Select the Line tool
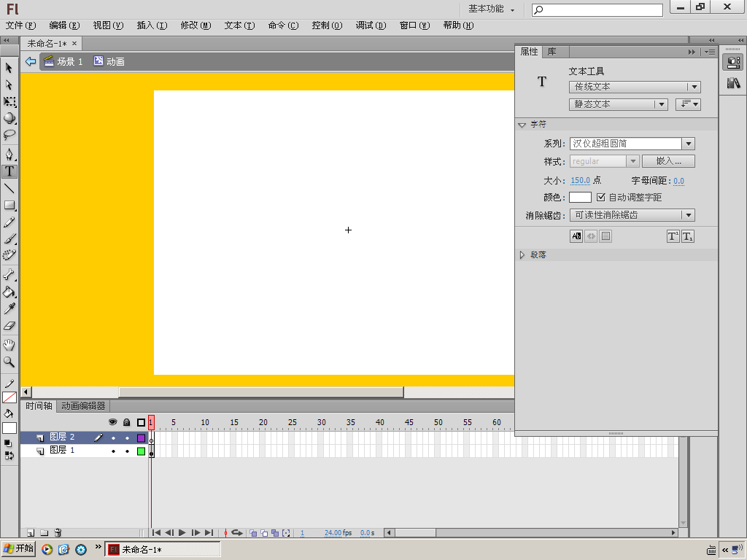The height and width of the screenshot is (560, 747). click(x=9, y=189)
